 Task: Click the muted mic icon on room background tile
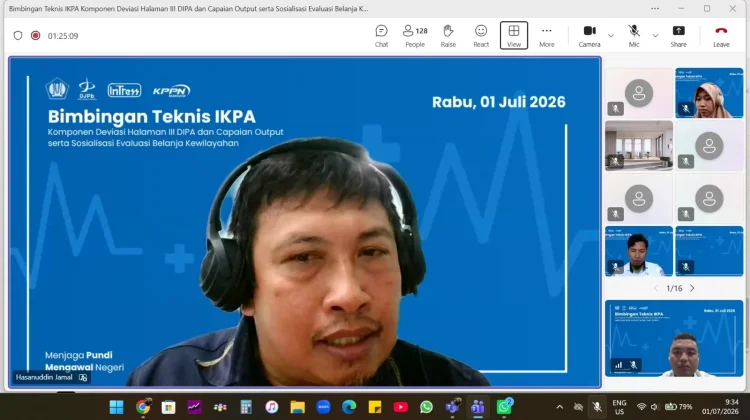(615, 161)
